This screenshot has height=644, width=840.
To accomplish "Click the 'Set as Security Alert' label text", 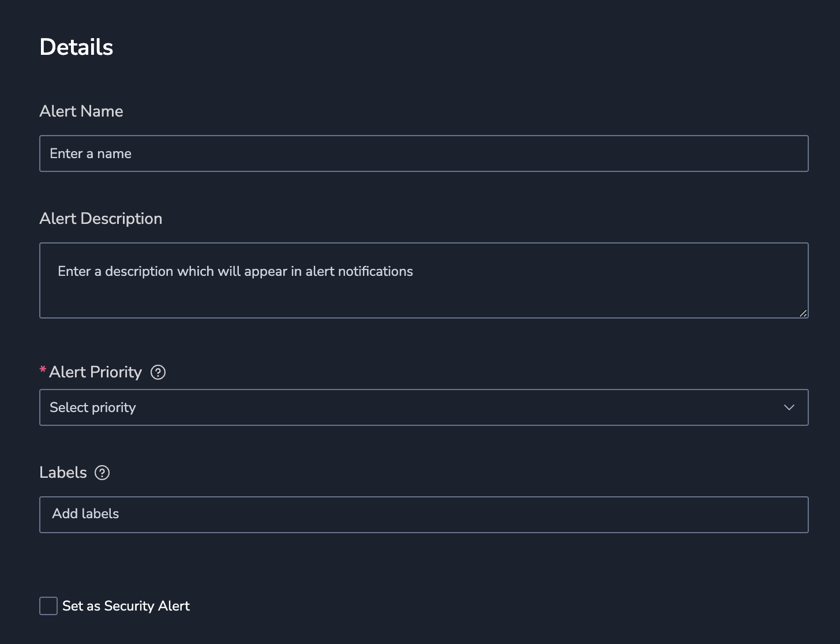I will (126, 606).
